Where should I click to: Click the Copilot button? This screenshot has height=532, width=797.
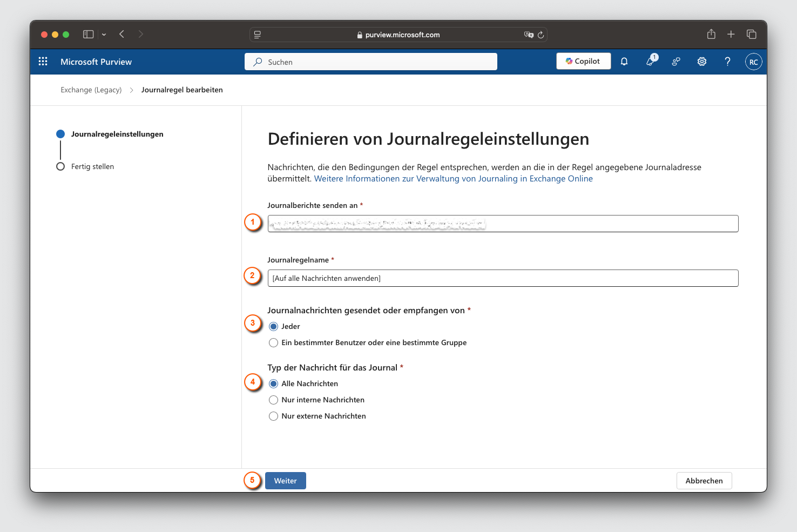[583, 61]
